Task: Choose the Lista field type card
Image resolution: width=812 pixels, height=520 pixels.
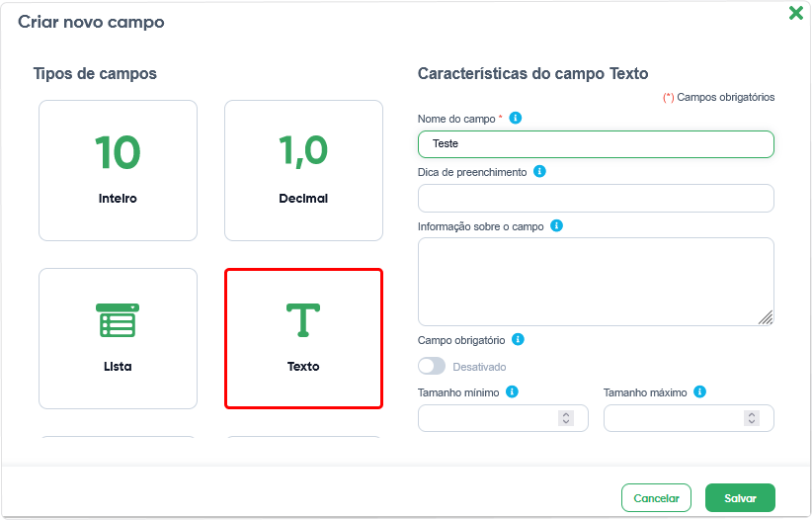Action: click(x=118, y=338)
